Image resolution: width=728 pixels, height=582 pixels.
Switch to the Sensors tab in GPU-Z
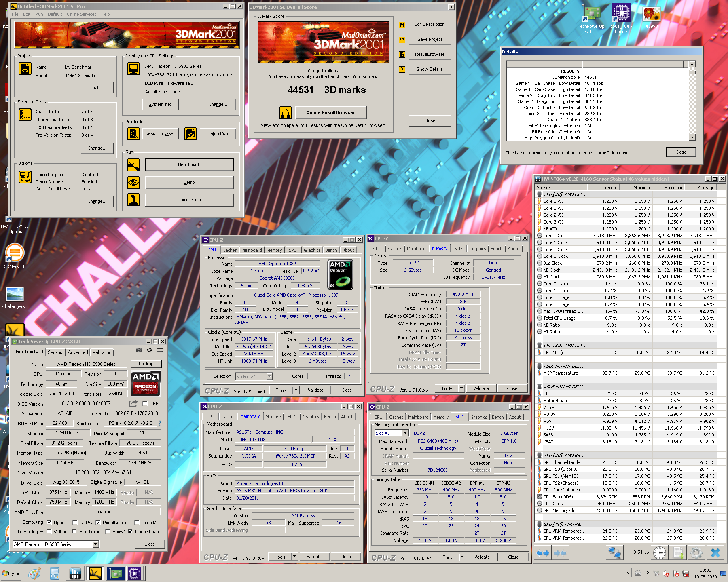pos(55,352)
